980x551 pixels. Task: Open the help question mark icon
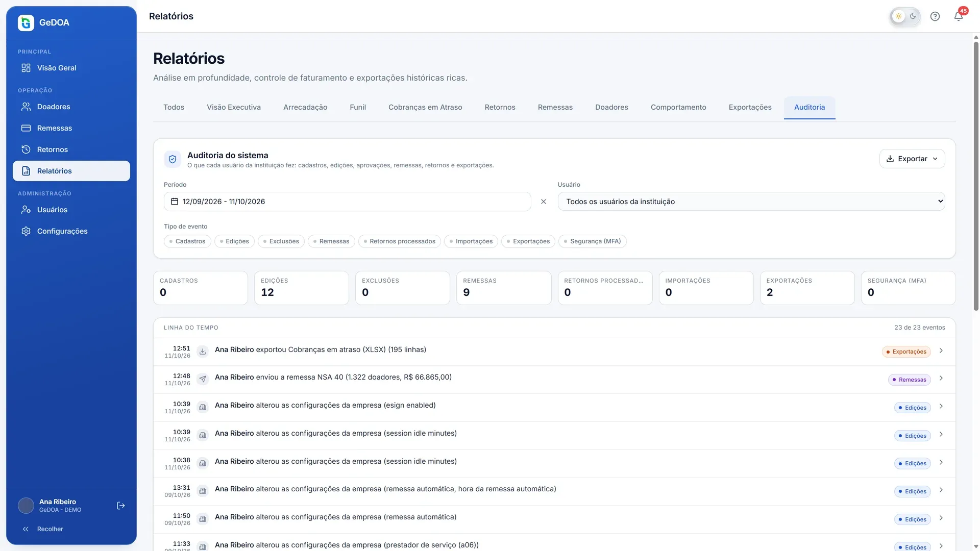click(x=935, y=16)
